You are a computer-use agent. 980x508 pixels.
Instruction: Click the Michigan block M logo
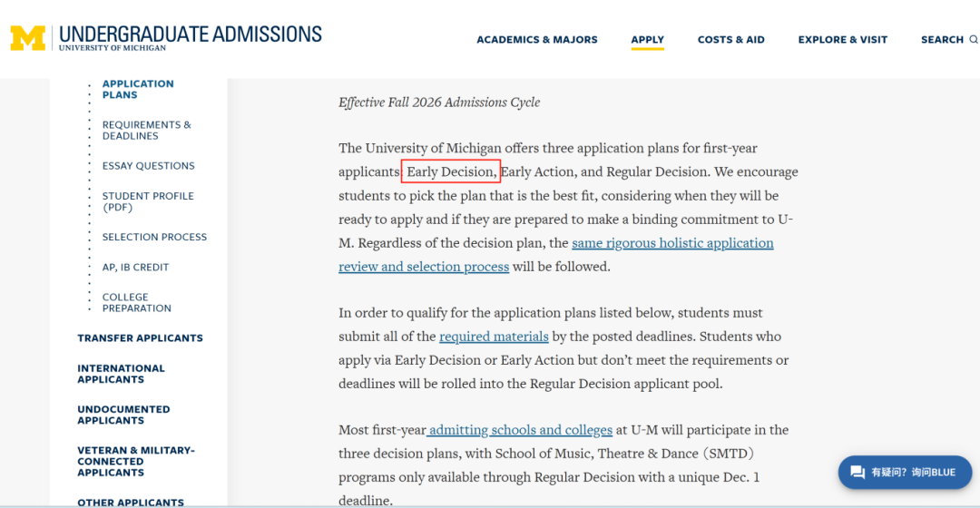(x=28, y=38)
